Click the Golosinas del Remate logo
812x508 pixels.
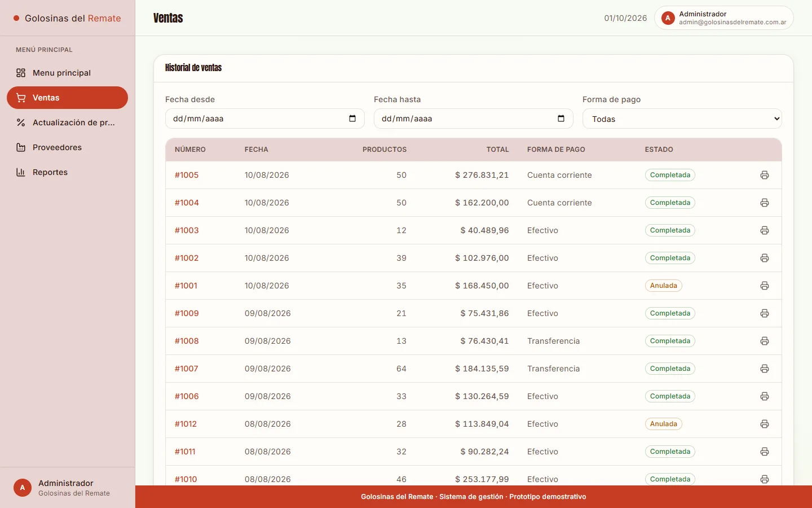click(x=67, y=18)
